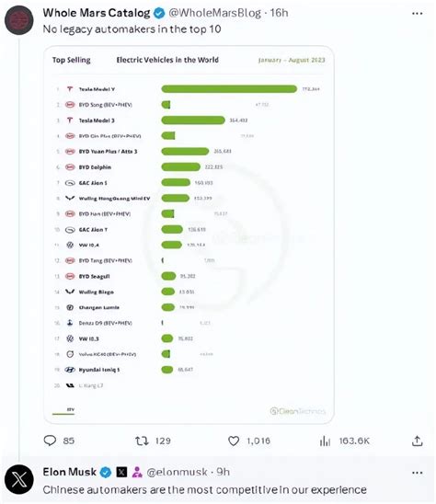
Task: Click the X affiliation badge beside Elon Musk
Action: (x=121, y=472)
